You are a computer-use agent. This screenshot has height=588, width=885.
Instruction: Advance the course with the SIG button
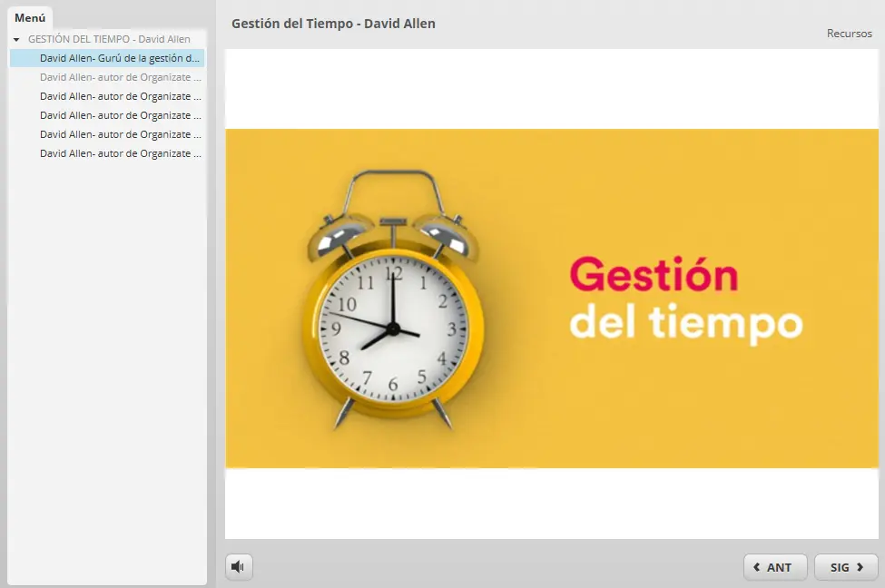(845, 566)
